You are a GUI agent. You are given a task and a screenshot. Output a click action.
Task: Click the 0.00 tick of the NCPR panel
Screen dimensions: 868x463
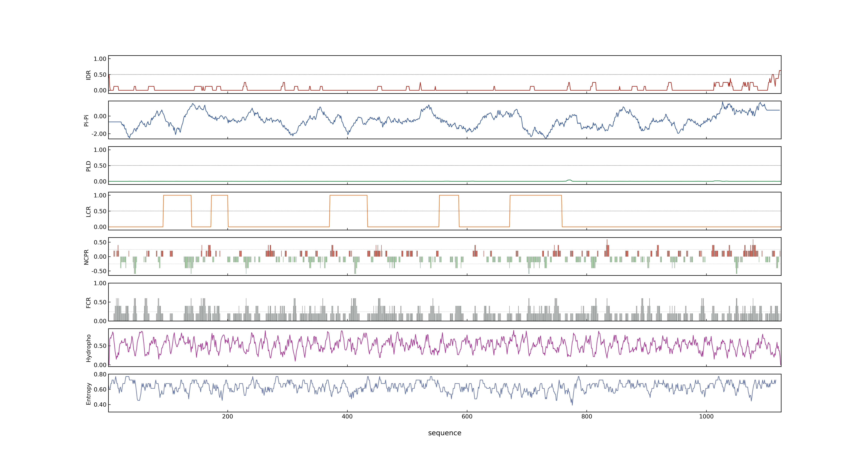(x=100, y=257)
